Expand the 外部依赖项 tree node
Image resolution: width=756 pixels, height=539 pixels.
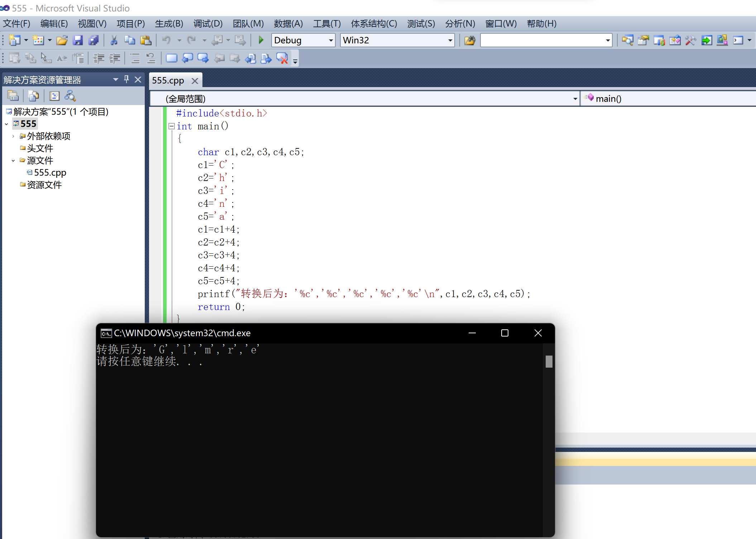point(13,136)
